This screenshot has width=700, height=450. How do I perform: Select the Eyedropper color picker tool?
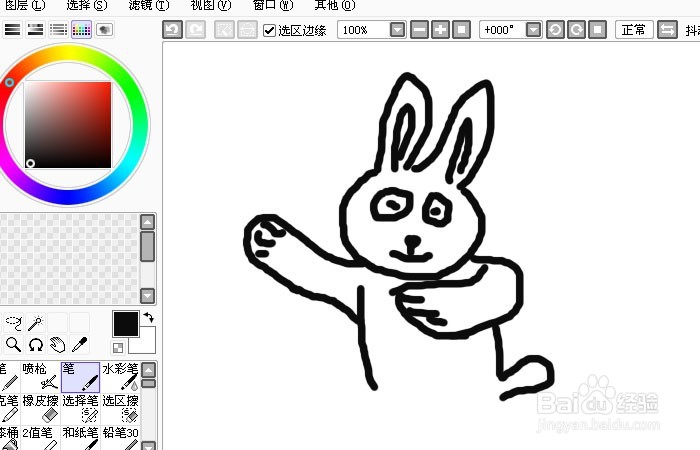(79, 344)
